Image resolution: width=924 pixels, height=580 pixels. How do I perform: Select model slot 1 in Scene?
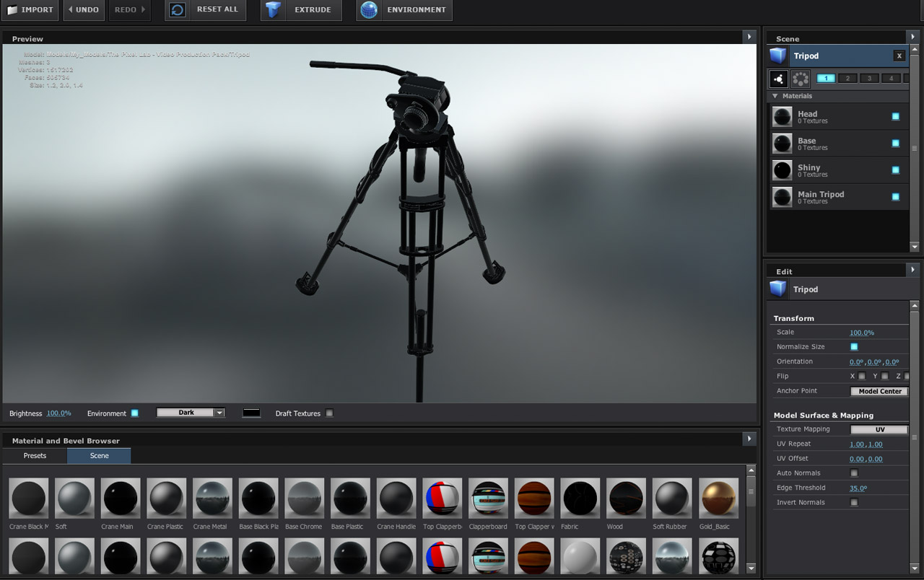point(826,78)
